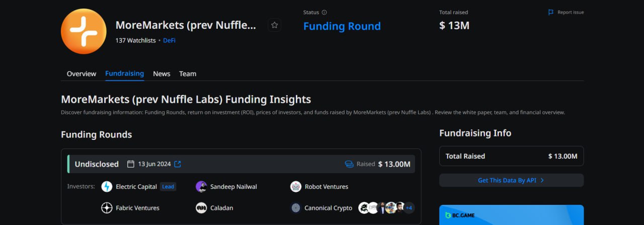
Task: Select the Team tab
Action: (188, 74)
